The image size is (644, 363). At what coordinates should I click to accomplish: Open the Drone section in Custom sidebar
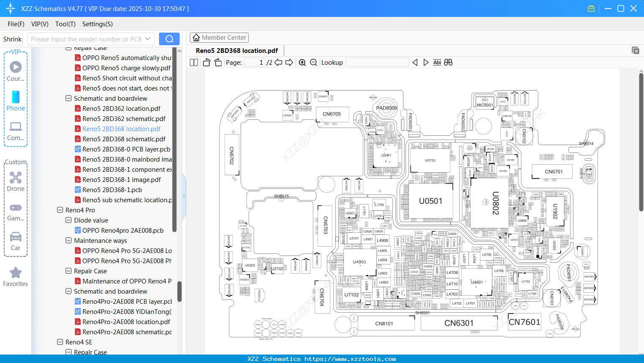pos(16,181)
